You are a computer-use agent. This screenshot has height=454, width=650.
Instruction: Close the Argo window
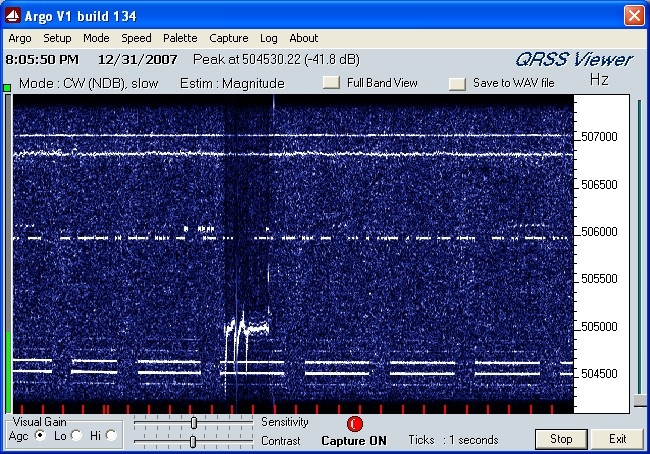point(634,16)
